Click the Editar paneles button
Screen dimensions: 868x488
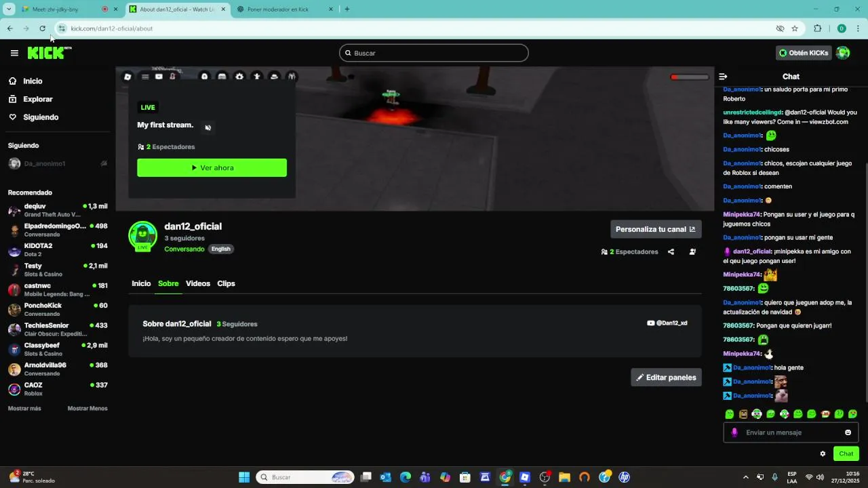pyautogui.click(x=666, y=378)
